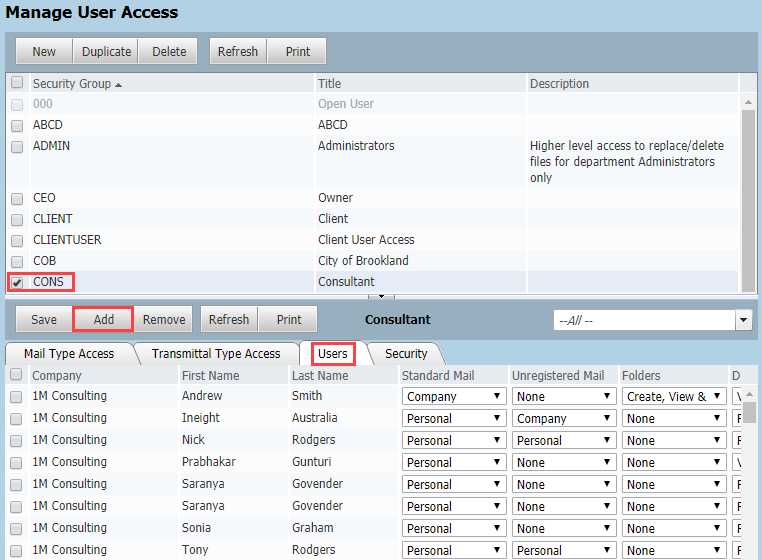Click Duplicate security group button
Image resolution: width=762 pixels, height=560 pixels.
106,52
